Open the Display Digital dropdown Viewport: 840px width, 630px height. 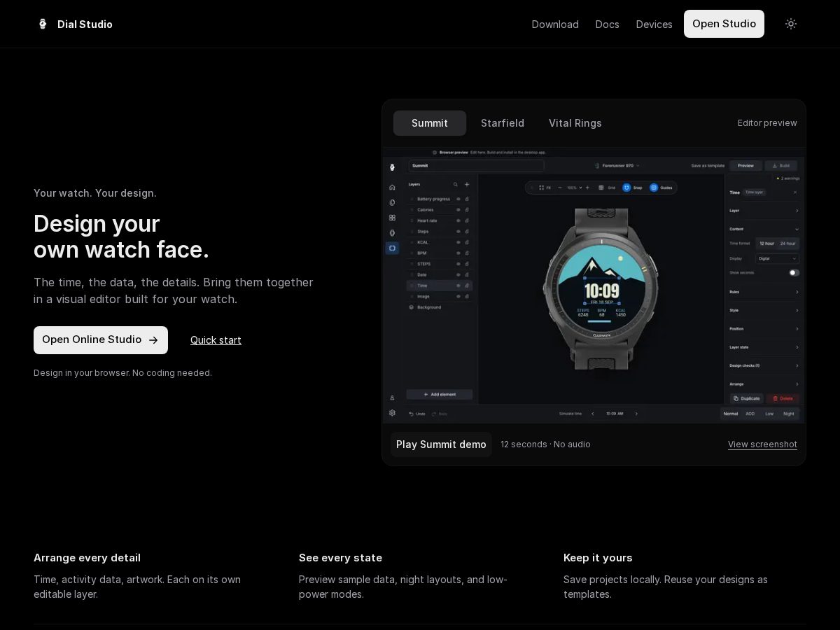point(778,258)
